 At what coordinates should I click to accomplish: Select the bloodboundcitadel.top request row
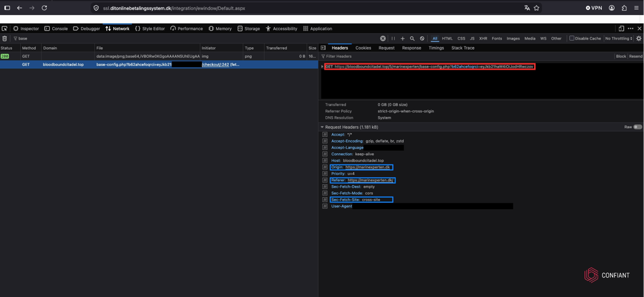[x=158, y=65]
